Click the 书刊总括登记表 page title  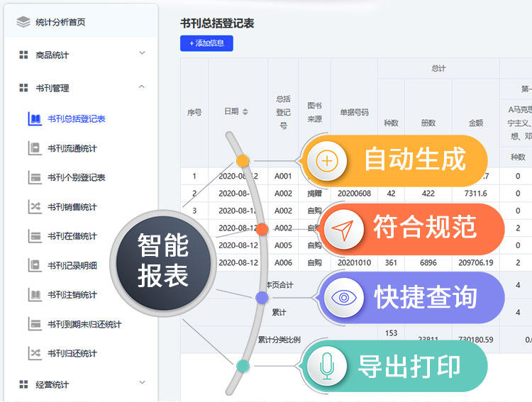[217, 23]
